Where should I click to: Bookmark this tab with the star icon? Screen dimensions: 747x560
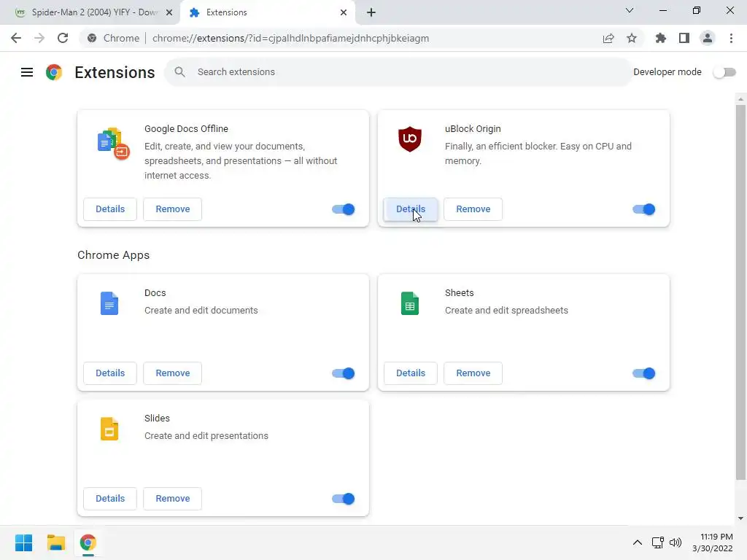tap(632, 38)
